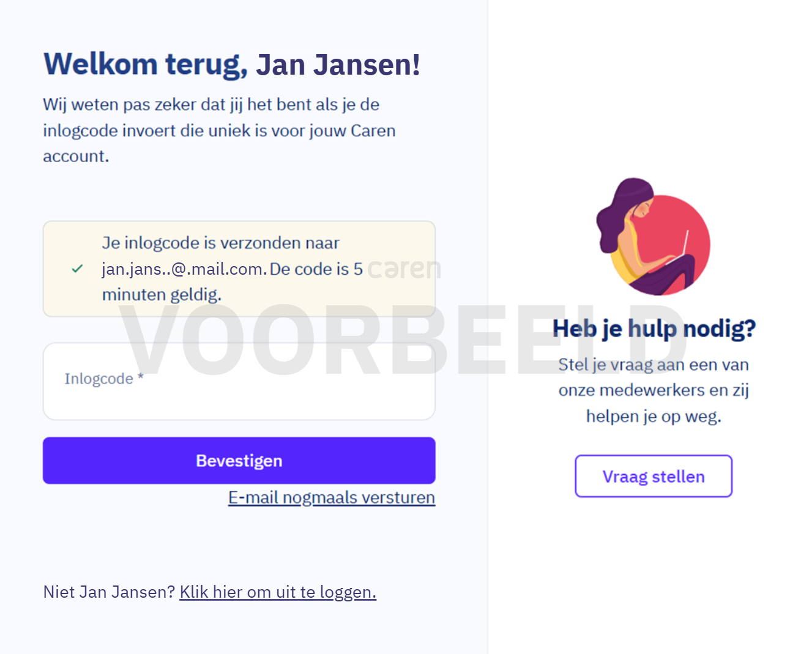Click the Inlogcode * field label
The image size is (812, 654).
tap(104, 379)
